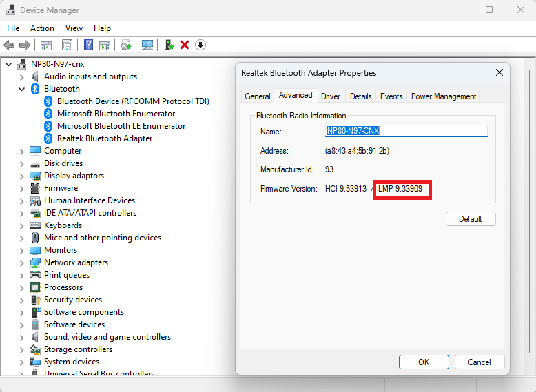Click the System devices icon
The image size is (536, 392).
[x=35, y=362]
